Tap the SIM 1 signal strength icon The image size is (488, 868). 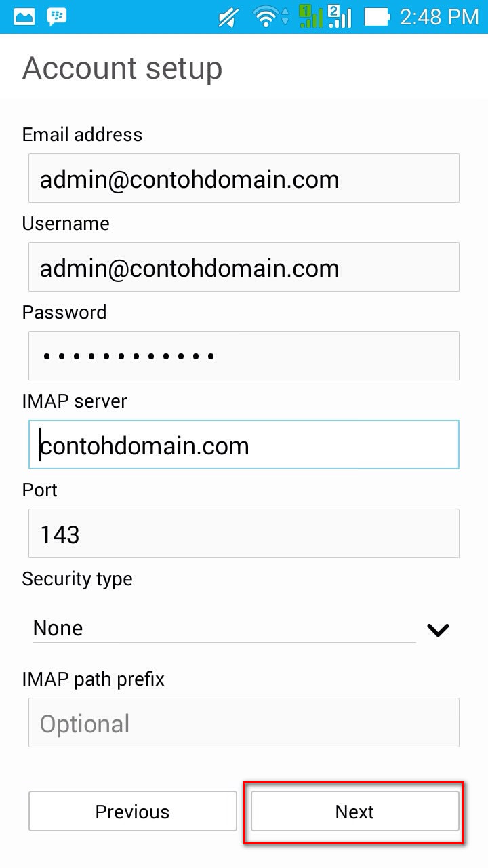pos(311,16)
